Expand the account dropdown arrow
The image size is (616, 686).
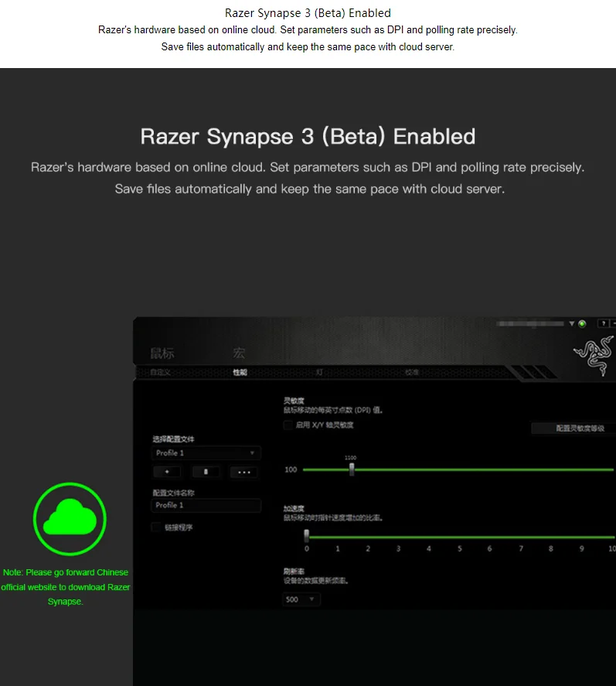point(571,324)
